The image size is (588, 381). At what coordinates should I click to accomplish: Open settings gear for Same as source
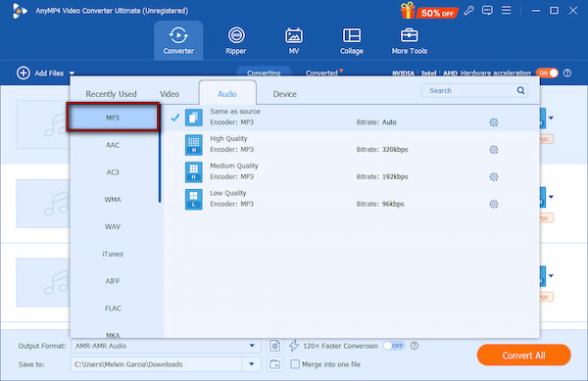(494, 122)
